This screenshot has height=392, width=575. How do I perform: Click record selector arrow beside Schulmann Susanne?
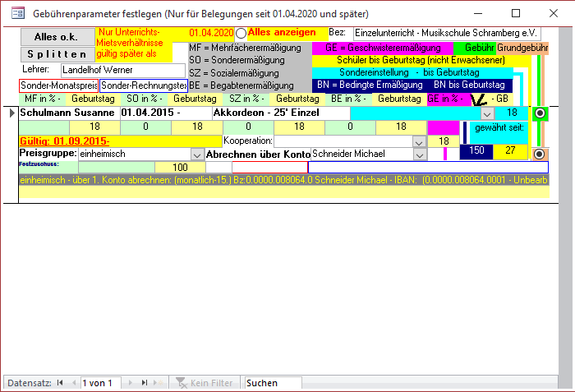point(11,113)
